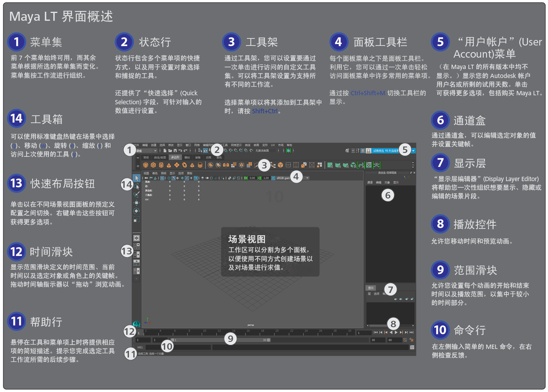Click the Display tab in Layer Editor
548x392 pixels.
point(371,288)
